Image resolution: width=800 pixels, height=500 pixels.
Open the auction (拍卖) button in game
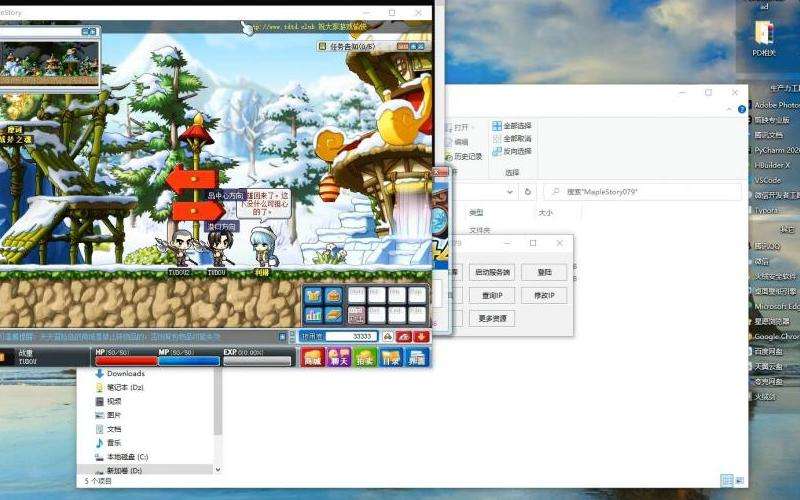pos(365,357)
